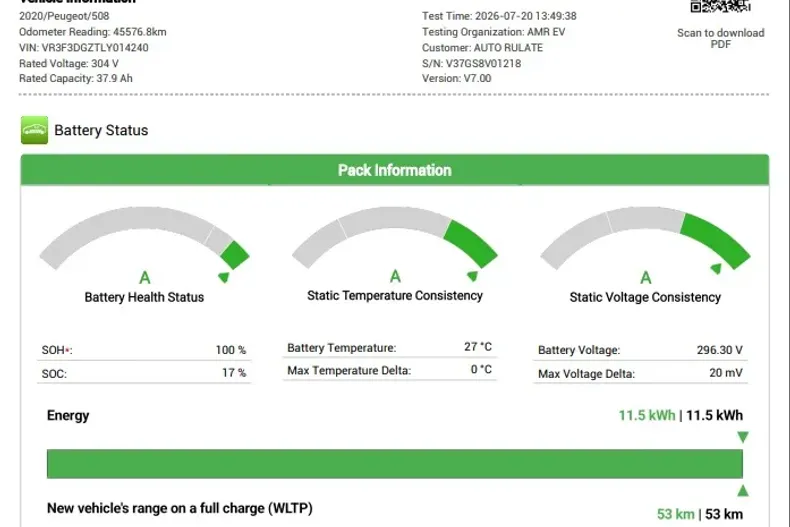Click the 'Battery Voltage:' label
Image resolution: width=790 pixels, height=527 pixels.
pos(579,350)
